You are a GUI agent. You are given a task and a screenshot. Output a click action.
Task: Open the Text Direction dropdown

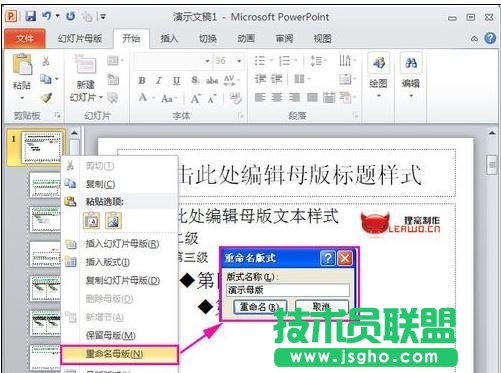point(347,61)
